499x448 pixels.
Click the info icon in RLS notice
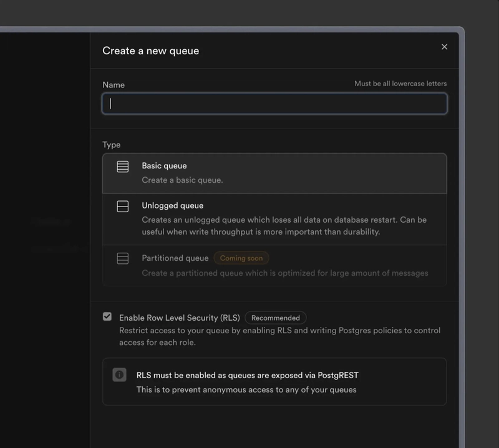119,375
